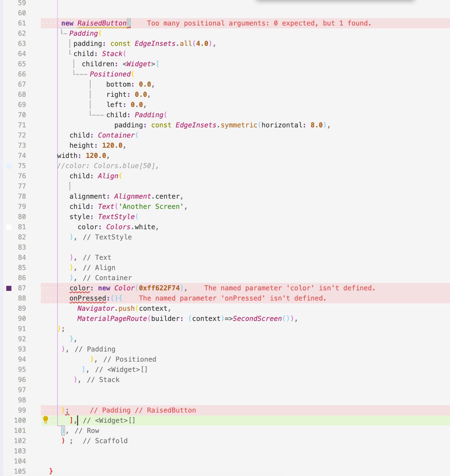Click 'left: 0.0' property
Screen dimensions: 450x476
(x=125, y=104)
